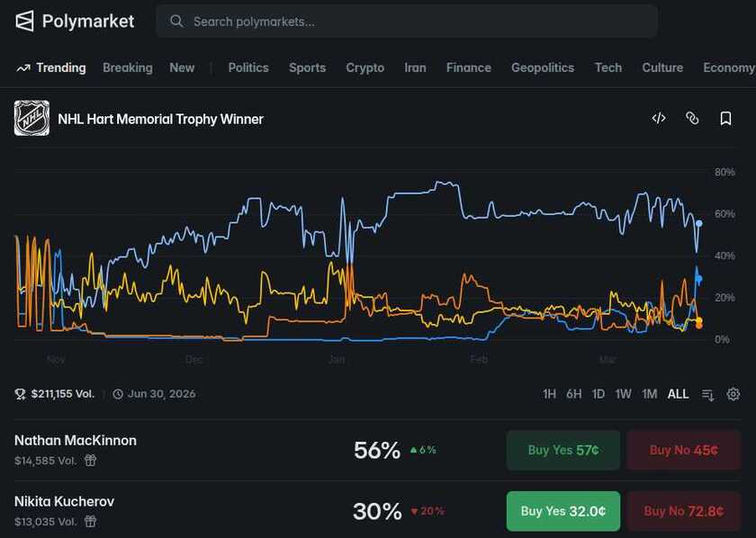Open the embed code icon
The height and width of the screenshot is (538, 756).
coord(659,118)
